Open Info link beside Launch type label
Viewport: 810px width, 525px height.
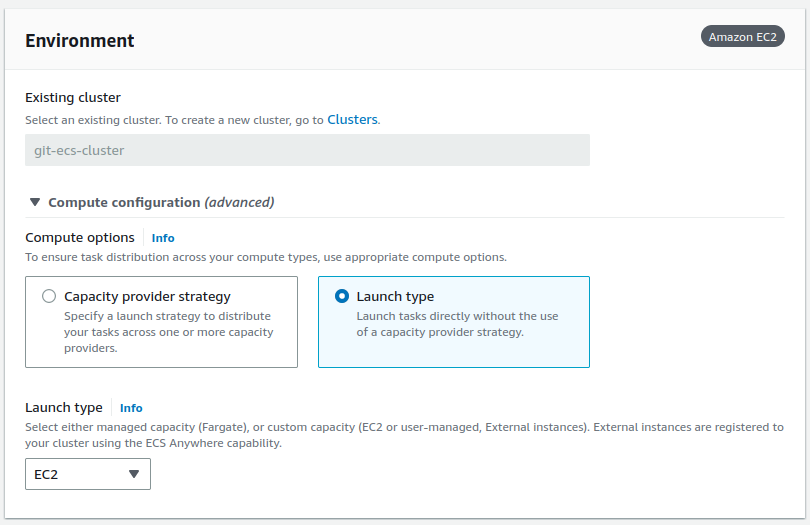pos(131,408)
